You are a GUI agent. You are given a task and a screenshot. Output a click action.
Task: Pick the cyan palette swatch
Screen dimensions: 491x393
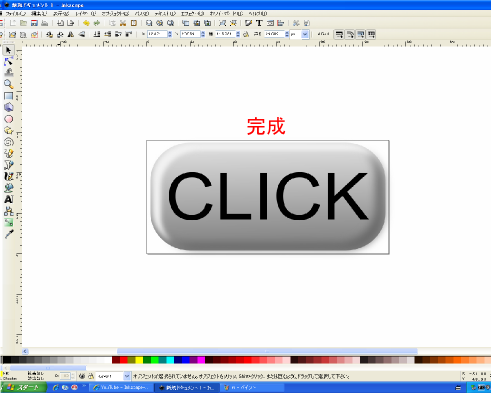point(170,360)
